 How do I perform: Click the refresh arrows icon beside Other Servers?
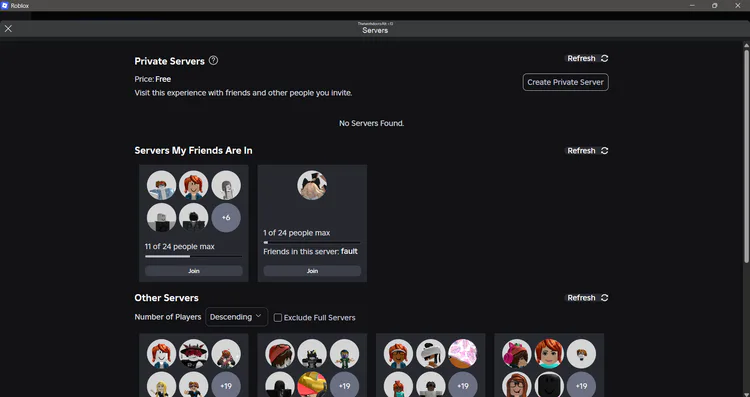pyautogui.click(x=605, y=298)
